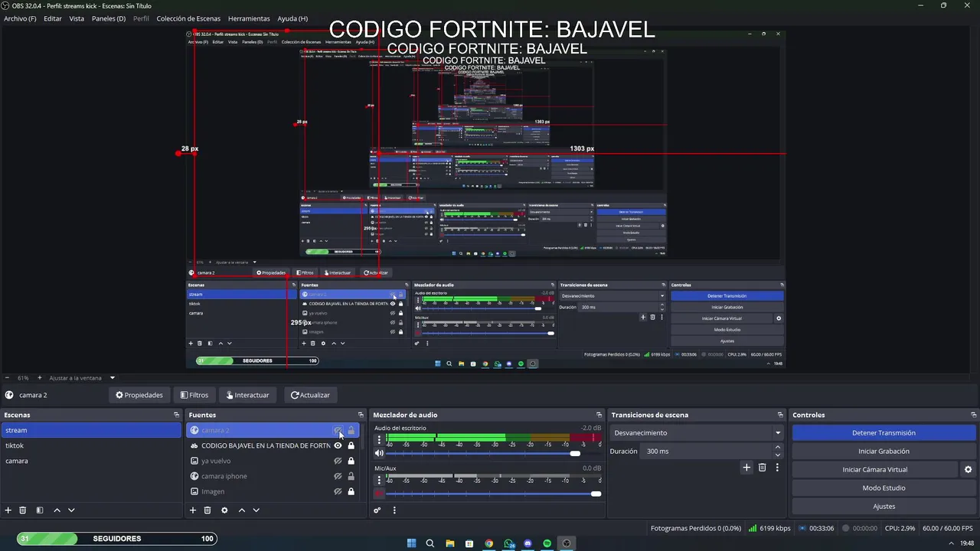Image resolution: width=980 pixels, height=551 pixels.
Task: Remove selected source with trash icon
Action: point(207,510)
